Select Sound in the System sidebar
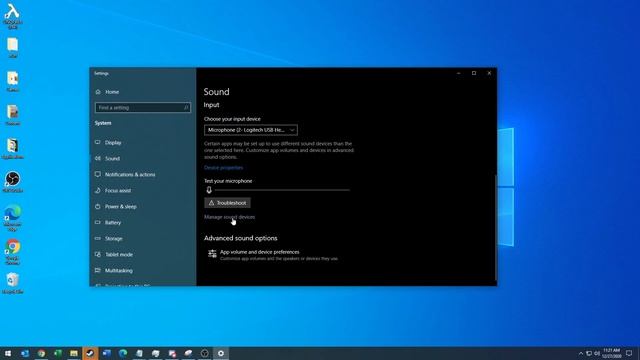 tap(112, 158)
